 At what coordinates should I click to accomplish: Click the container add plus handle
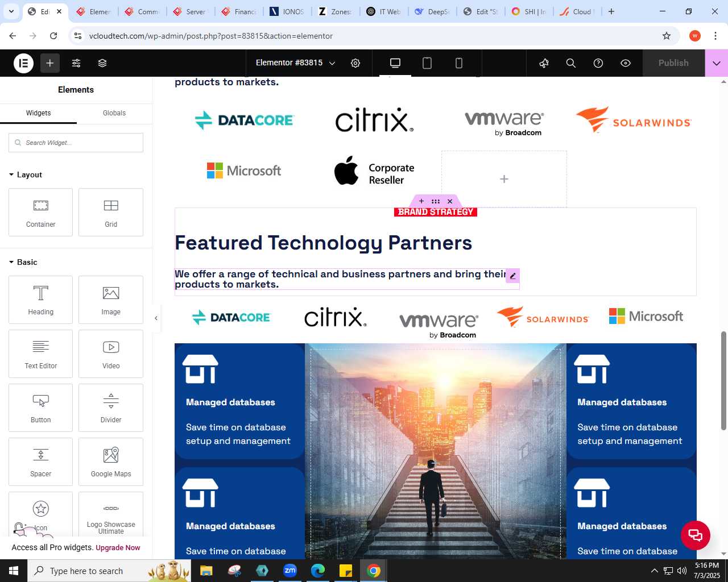(x=421, y=201)
